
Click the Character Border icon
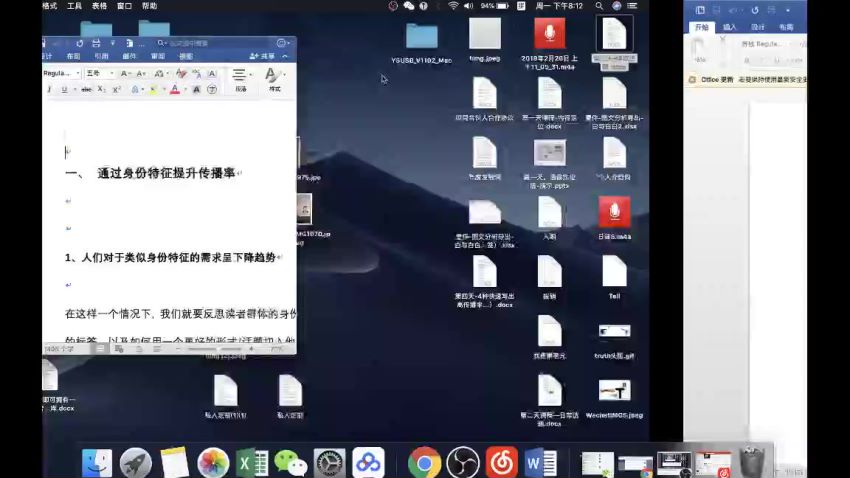[x=212, y=74]
